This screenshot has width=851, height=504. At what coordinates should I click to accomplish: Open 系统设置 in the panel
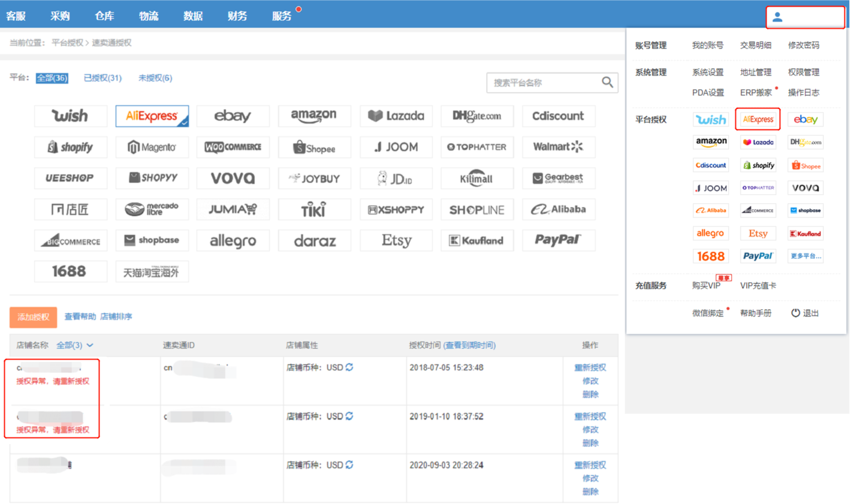708,72
